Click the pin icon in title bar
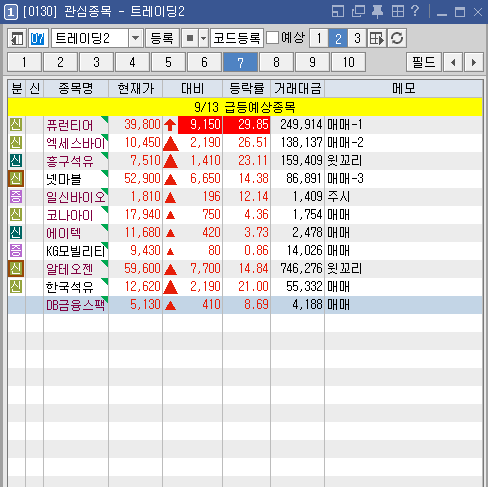This screenshot has width=488, height=487. (377, 12)
